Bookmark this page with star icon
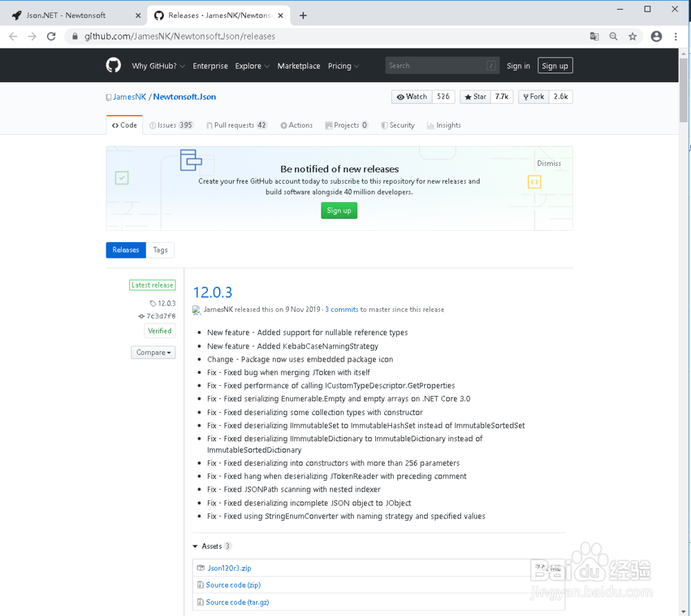Viewport: 691px width, 616px height. pyautogui.click(x=632, y=37)
